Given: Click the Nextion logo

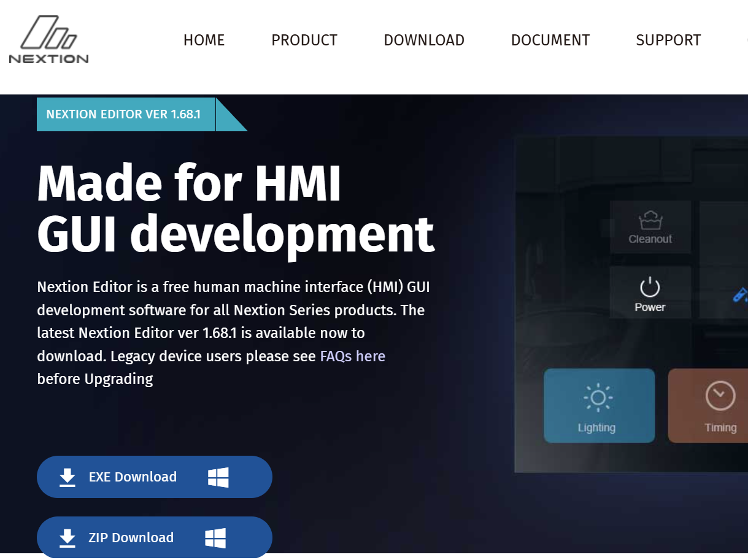Looking at the screenshot, I should tap(48, 40).
